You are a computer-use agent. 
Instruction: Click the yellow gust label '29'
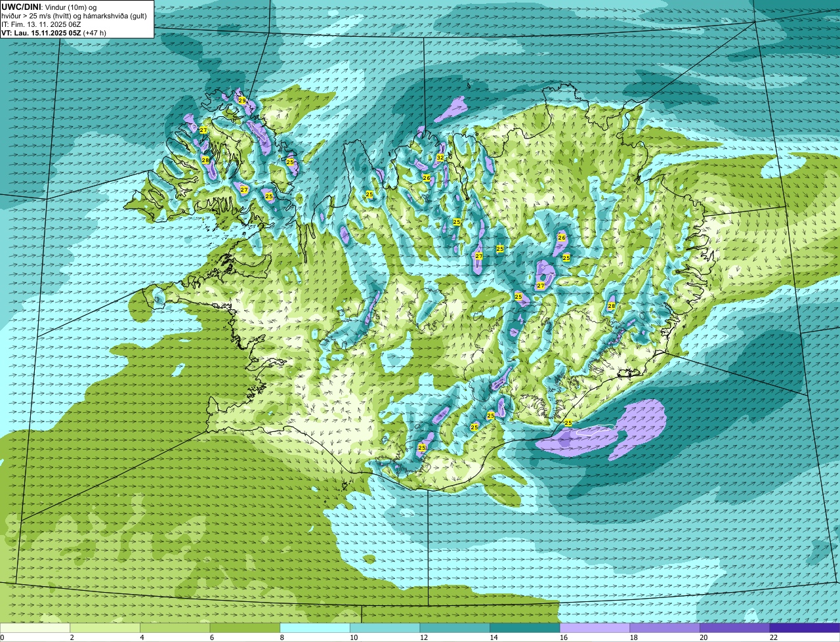pyautogui.click(x=241, y=100)
